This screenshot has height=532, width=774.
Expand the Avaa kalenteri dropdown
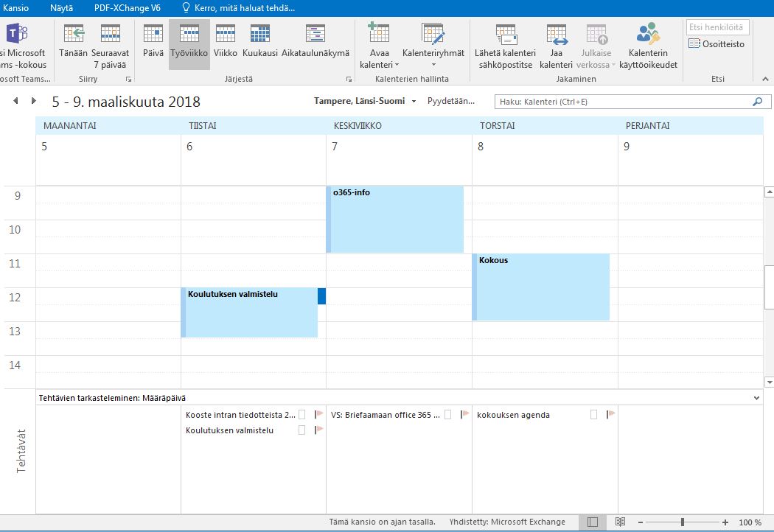point(379,59)
